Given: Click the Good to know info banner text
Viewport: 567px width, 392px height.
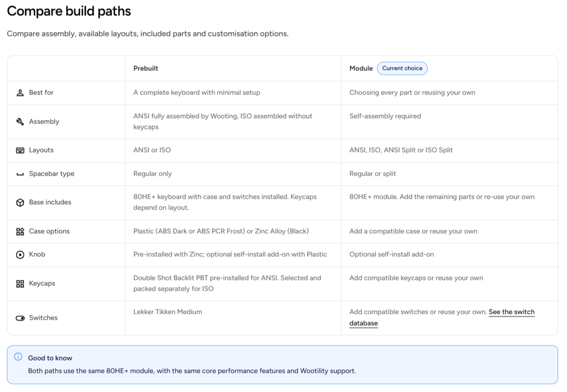Looking at the screenshot, I should tap(192, 371).
